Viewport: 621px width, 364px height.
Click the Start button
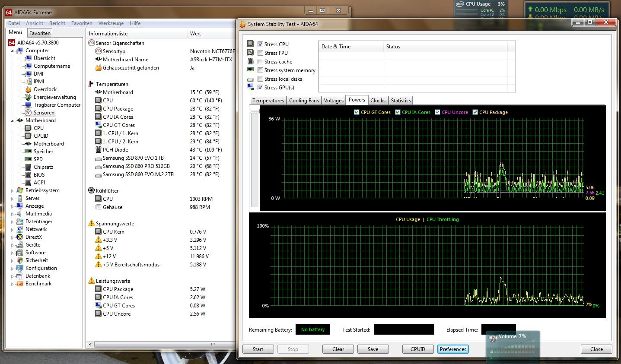click(x=258, y=349)
